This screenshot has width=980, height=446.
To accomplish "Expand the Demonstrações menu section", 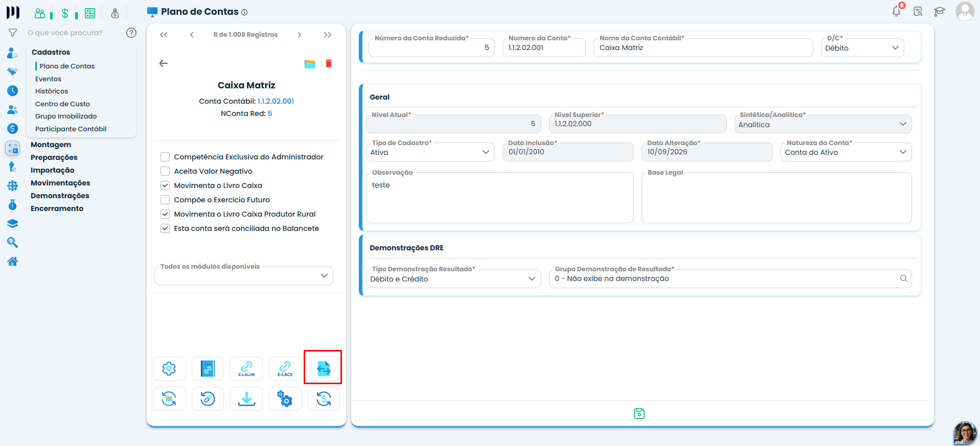I will point(60,196).
